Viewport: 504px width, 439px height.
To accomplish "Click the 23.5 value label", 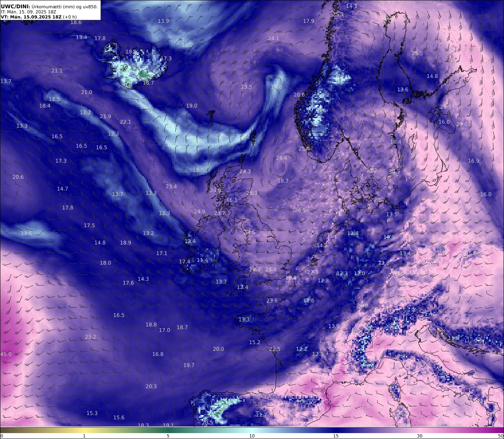I will (x=246, y=87).
